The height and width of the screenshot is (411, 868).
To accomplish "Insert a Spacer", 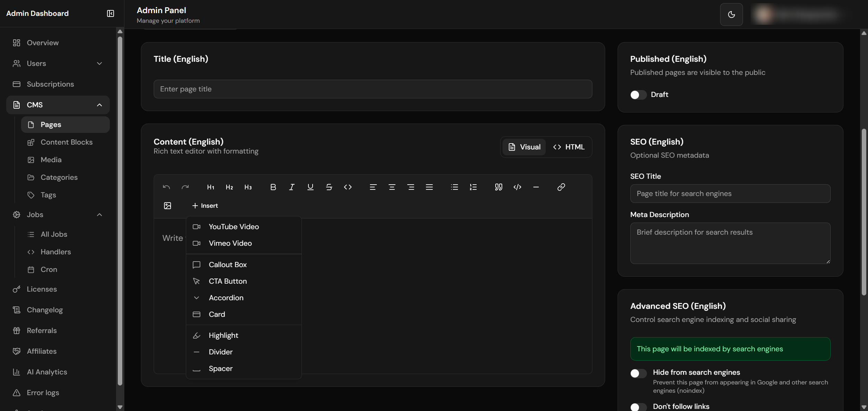I will [x=244, y=369].
